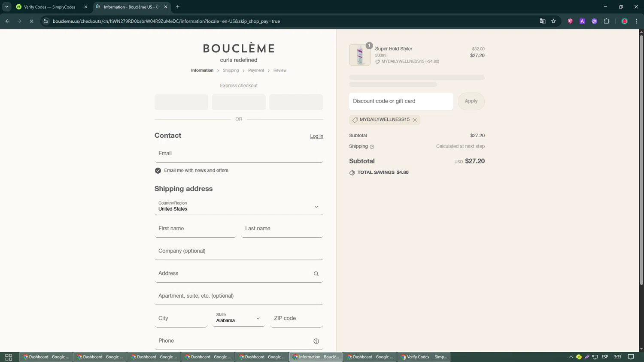Viewport: 644px width, 362px height.
Task: Show hidden system tray icons
Action: (571, 357)
